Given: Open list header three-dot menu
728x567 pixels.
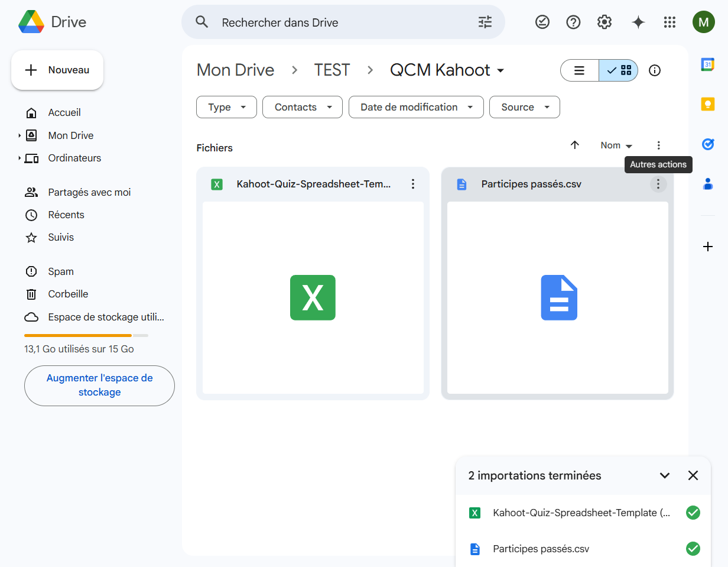Looking at the screenshot, I should [659, 145].
